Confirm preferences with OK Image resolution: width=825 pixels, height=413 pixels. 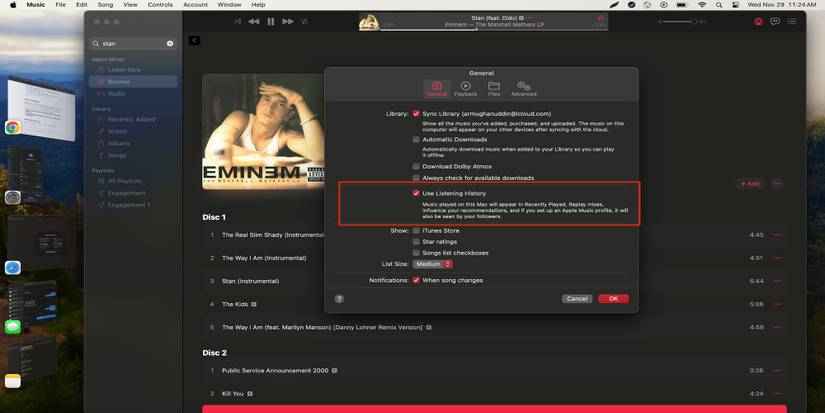(x=613, y=299)
